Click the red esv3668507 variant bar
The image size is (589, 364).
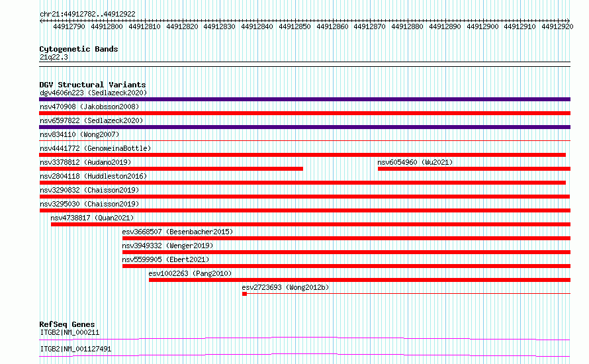[346, 238]
